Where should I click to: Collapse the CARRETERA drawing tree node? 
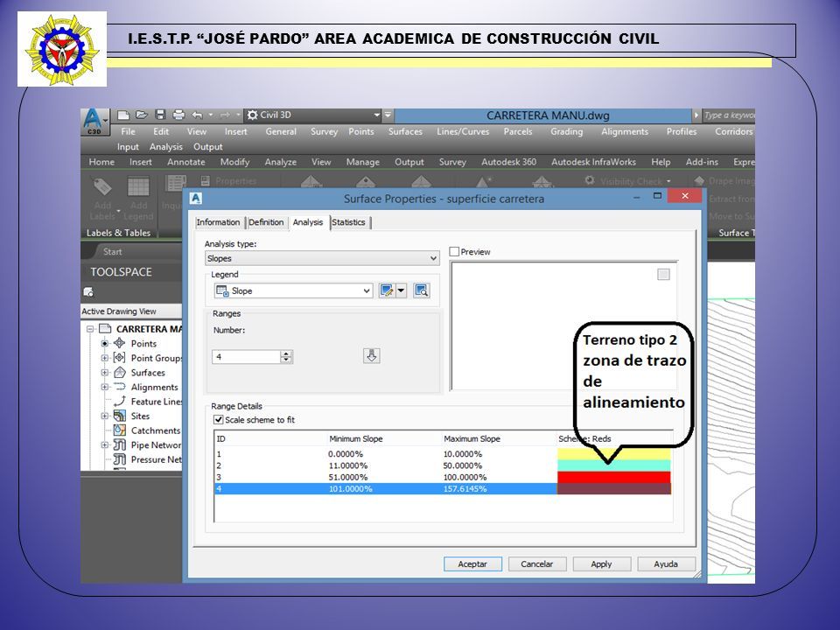pos(90,329)
